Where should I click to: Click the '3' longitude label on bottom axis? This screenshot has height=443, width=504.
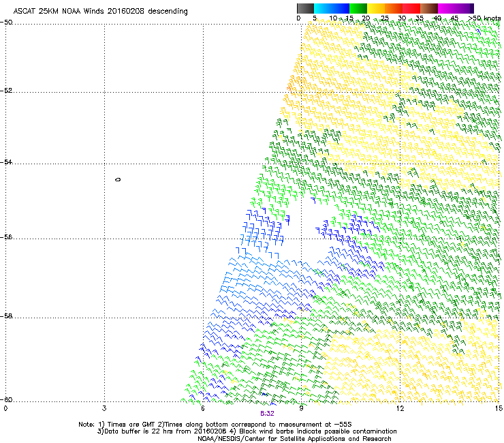104,408
